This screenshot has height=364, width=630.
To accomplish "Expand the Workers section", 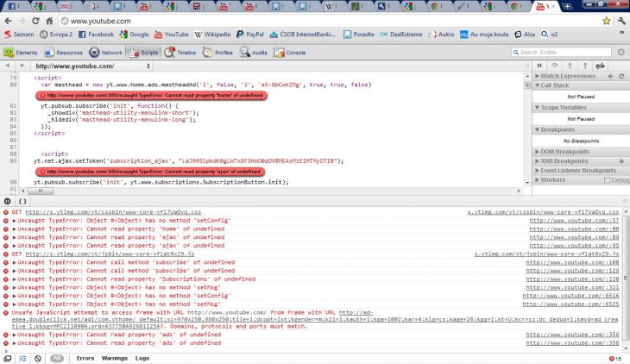I will pyautogui.click(x=537, y=180).
